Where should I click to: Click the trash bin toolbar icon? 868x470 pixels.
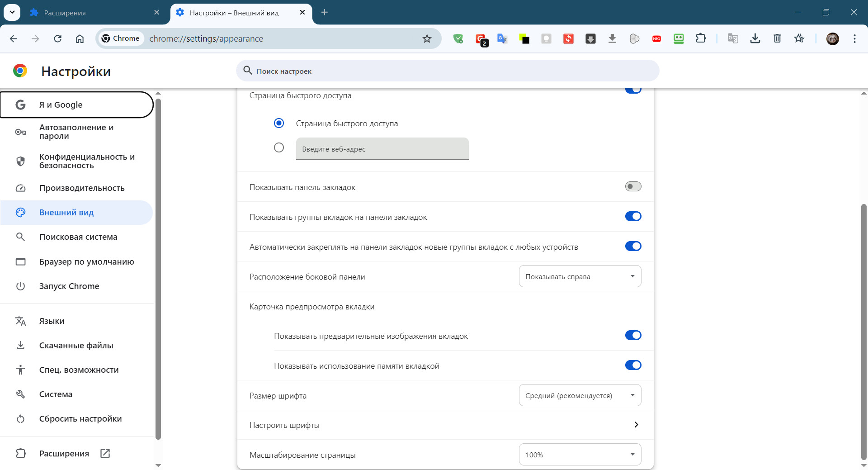point(777,38)
